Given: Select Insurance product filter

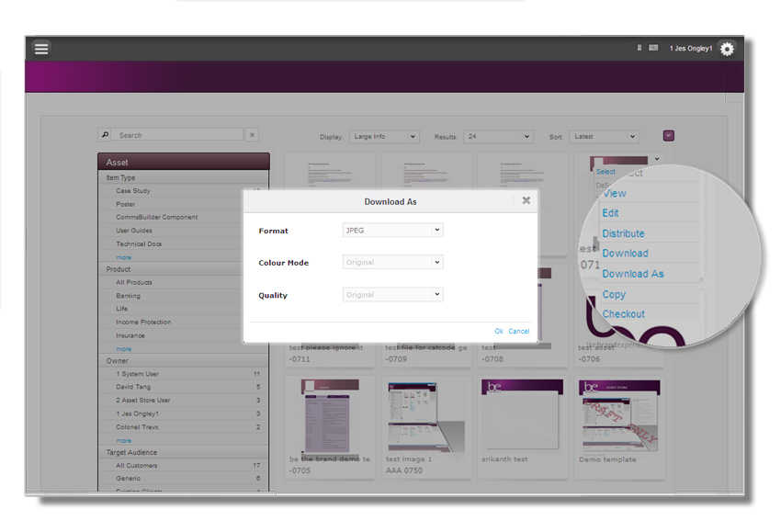Looking at the screenshot, I should coord(130,335).
